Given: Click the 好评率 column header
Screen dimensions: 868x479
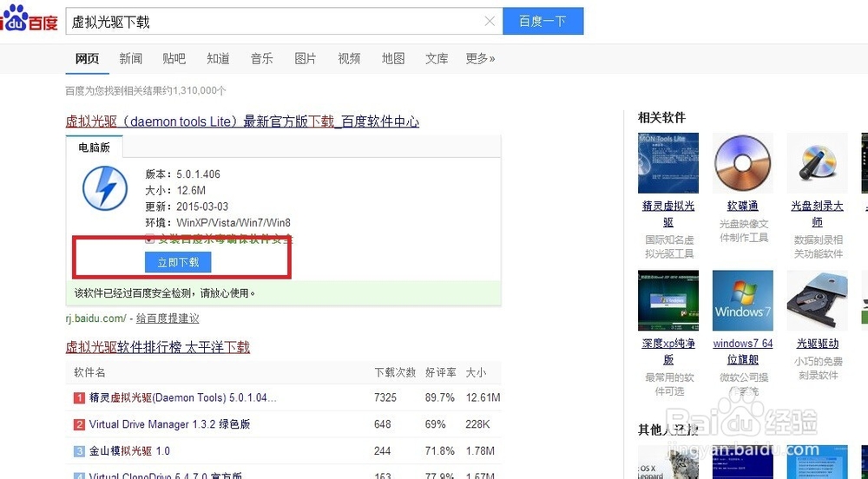Looking at the screenshot, I should [441, 372].
